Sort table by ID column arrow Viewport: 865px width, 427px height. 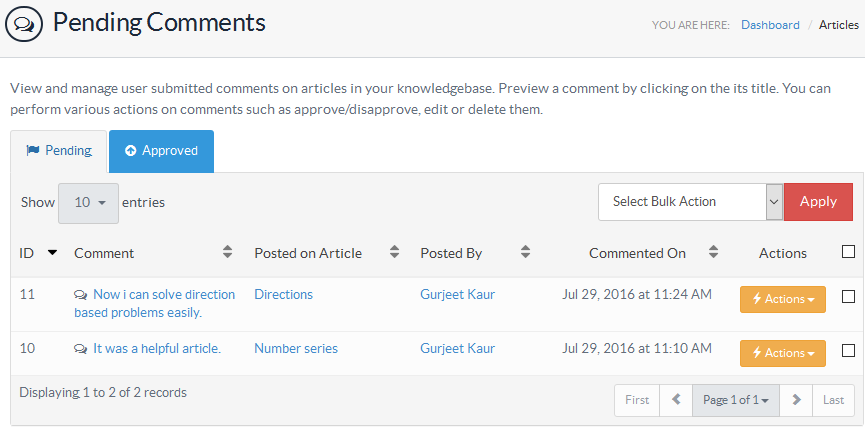pyautogui.click(x=52, y=253)
